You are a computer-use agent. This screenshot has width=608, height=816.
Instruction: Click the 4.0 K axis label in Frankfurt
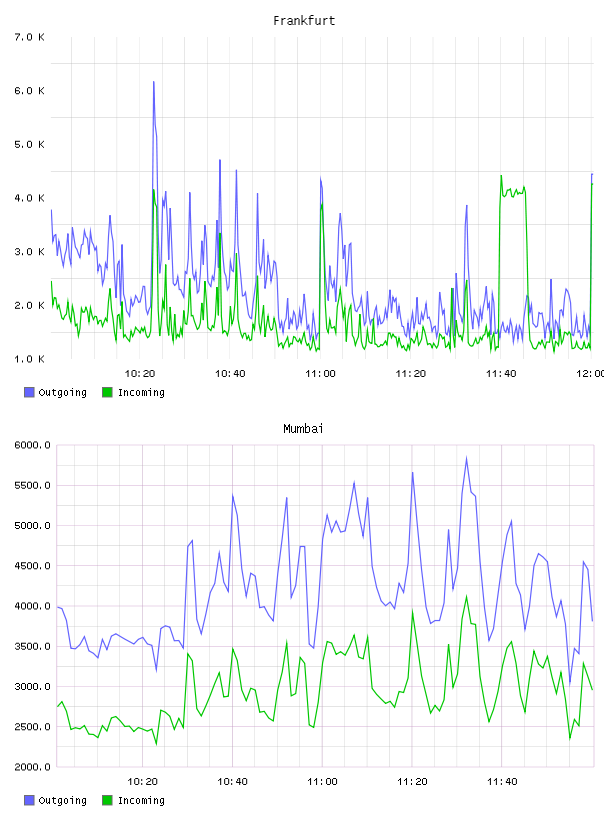coord(30,198)
